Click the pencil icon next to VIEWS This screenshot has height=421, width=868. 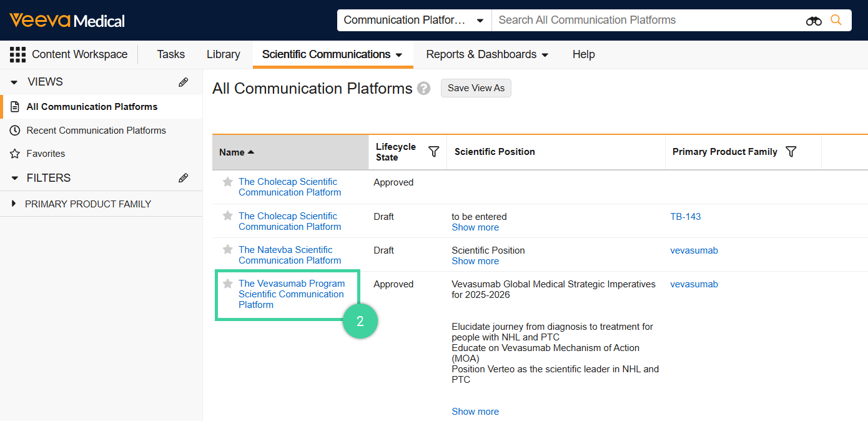[183, 81]
